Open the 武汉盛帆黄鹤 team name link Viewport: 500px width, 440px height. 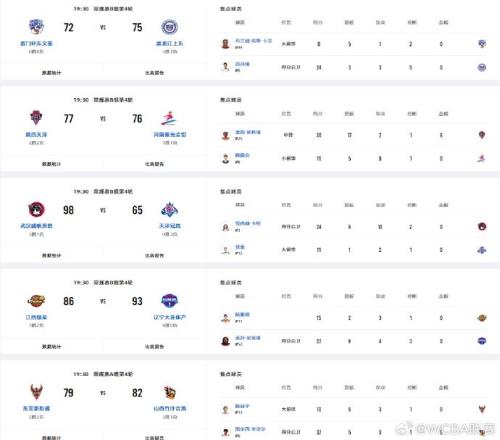36,226
